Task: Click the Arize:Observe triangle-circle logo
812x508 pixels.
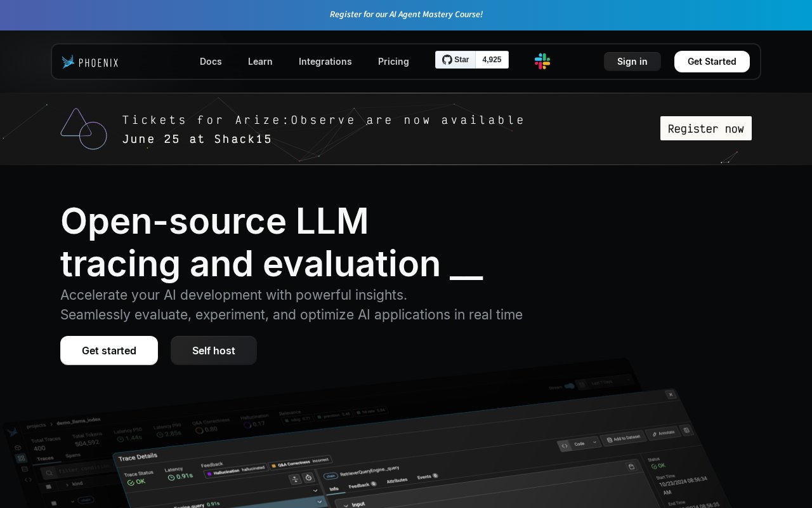Action: (83, 129)
